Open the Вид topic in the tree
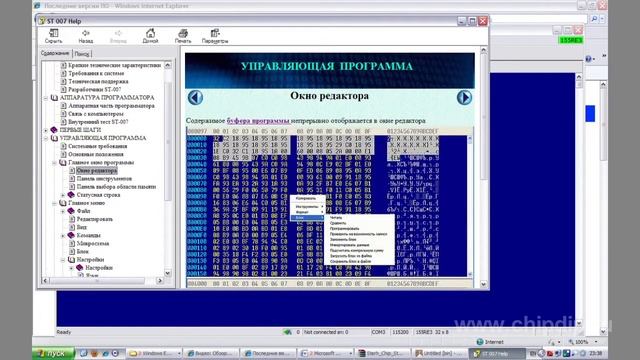Screen dimensions: 640x360 tap(82, 227)
